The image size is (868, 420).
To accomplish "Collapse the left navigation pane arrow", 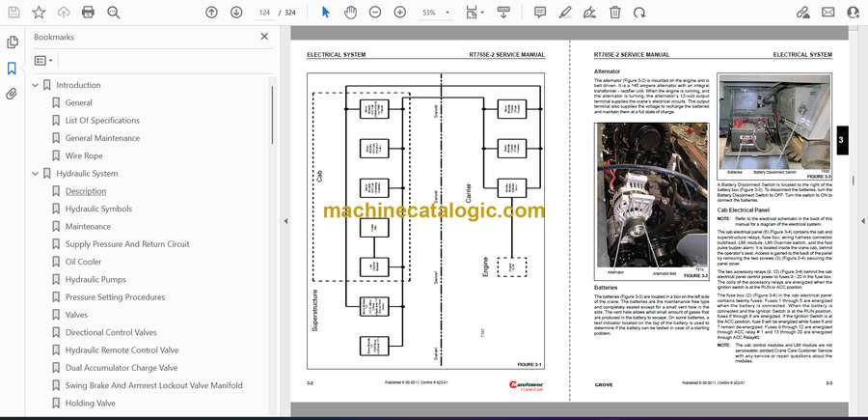I will point(285,221).
